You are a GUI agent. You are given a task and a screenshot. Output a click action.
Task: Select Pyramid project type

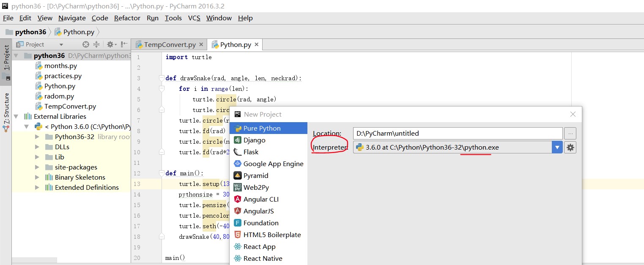(269, 175)
